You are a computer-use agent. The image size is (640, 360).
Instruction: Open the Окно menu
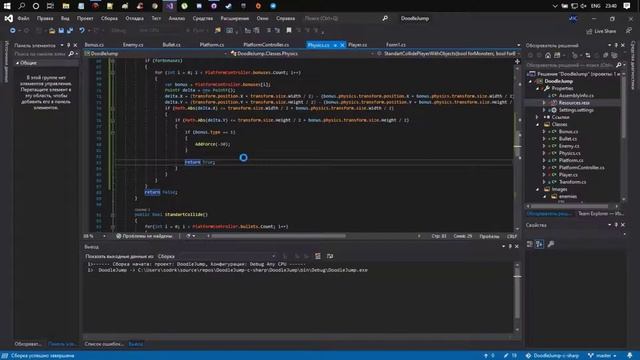coord(262,18)
